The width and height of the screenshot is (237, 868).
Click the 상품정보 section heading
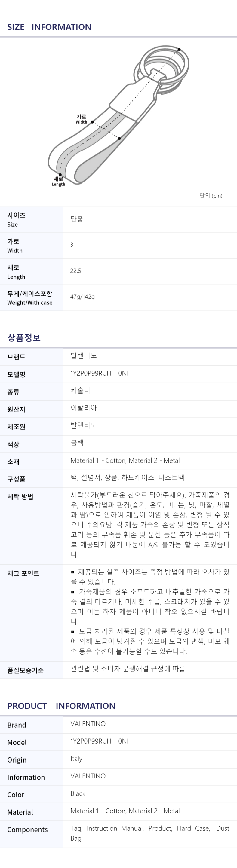point(24,338)
